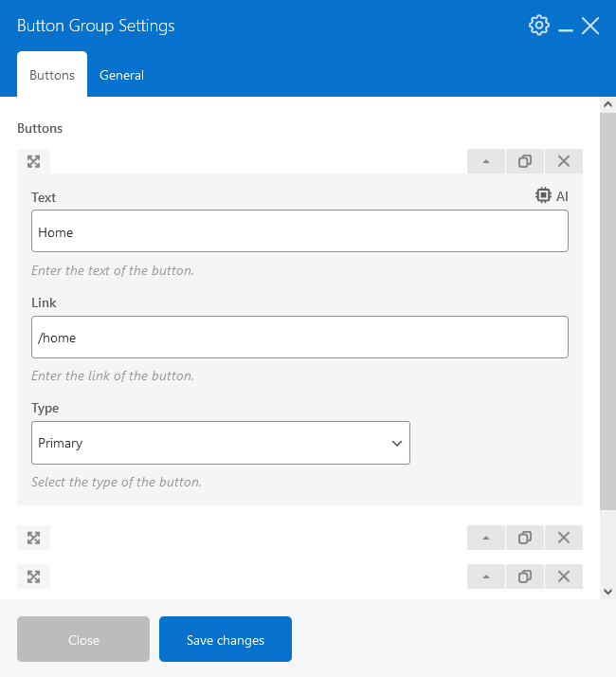
Task: Click the AI assistant icon beside Text
Action: [552, 196]
